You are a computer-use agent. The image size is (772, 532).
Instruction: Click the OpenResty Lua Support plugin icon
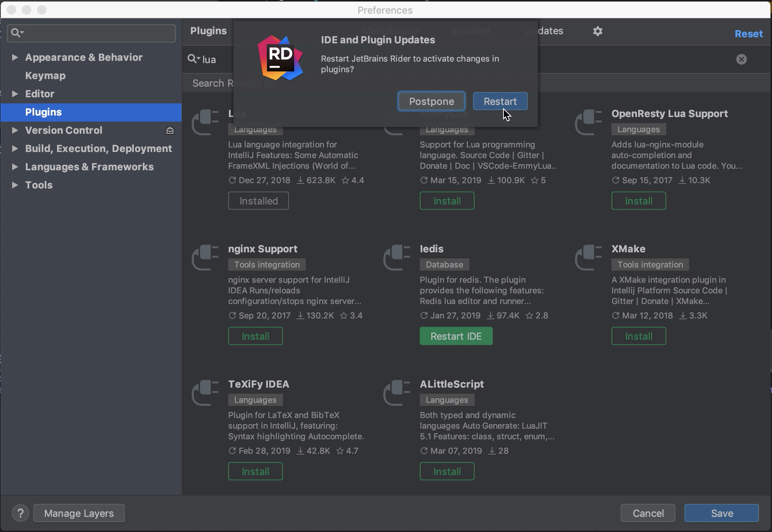pos(588,122)
